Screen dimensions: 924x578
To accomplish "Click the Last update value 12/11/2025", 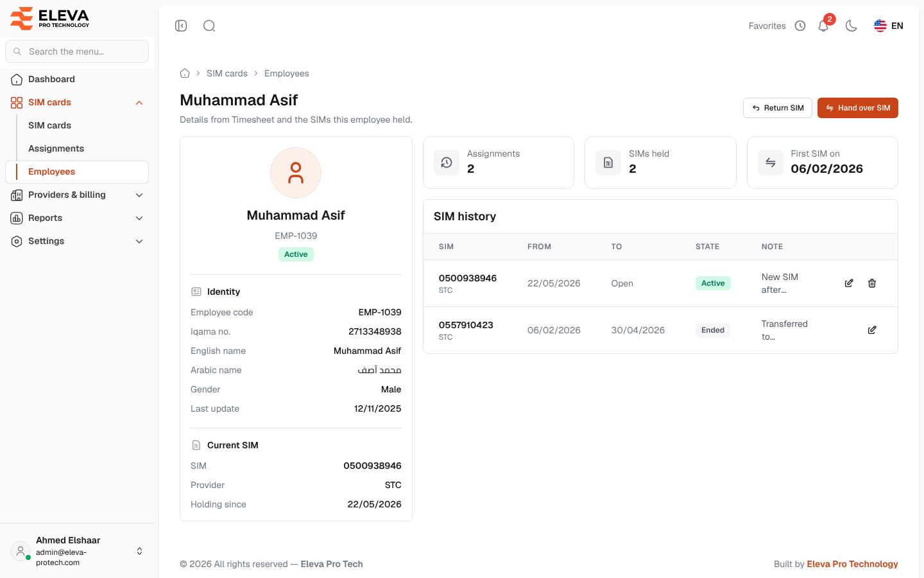I will pyautogui.click(x=378, y=408).
